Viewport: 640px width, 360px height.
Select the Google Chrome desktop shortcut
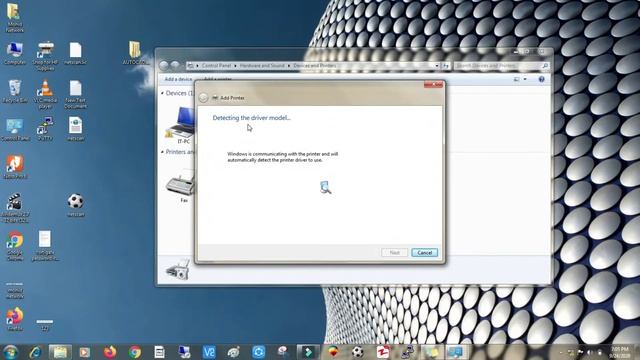(x=15, y=247)
